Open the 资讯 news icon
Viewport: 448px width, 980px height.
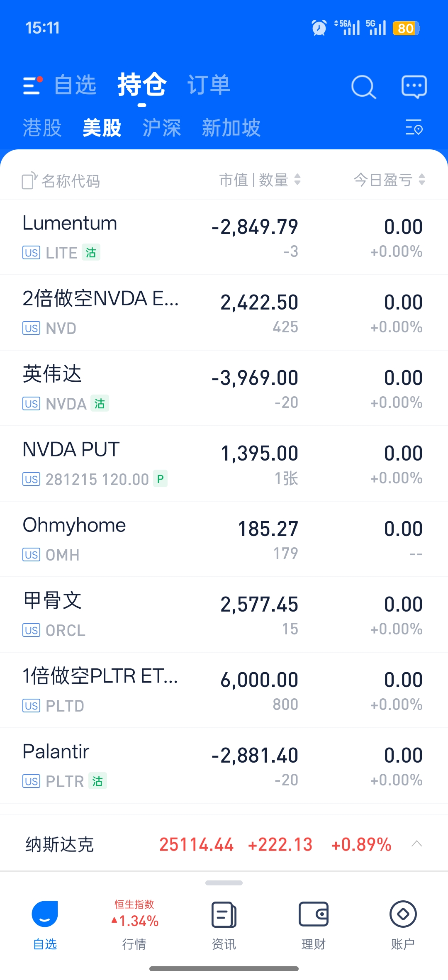tap(224, 914)
